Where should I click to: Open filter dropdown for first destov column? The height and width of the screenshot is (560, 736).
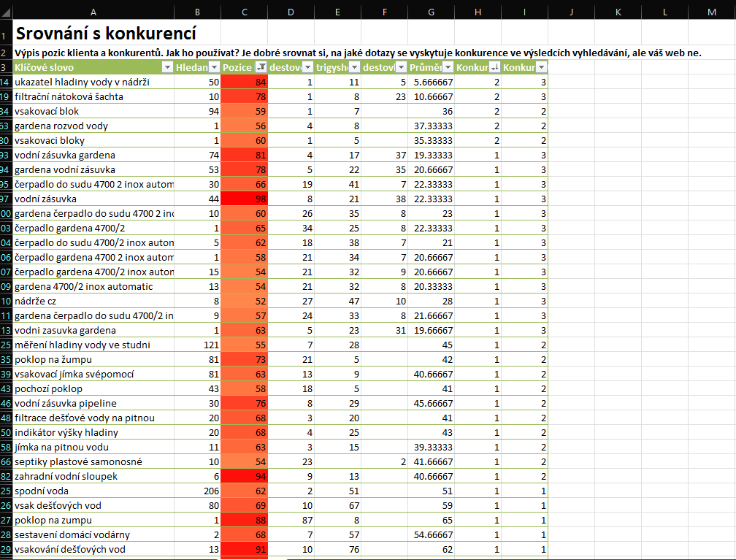tap(307, 68)
